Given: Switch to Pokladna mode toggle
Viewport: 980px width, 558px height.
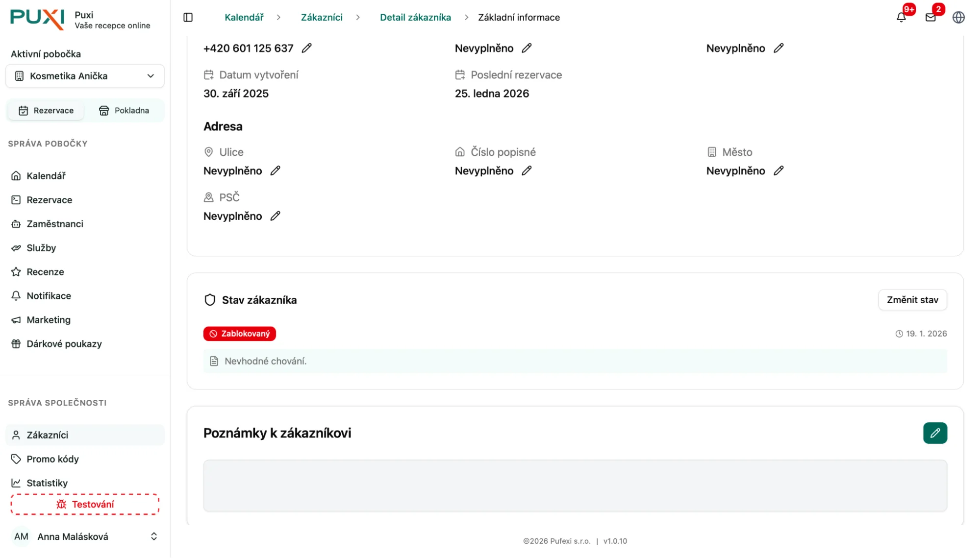Looking at the screenshot, I should [124, 111].
